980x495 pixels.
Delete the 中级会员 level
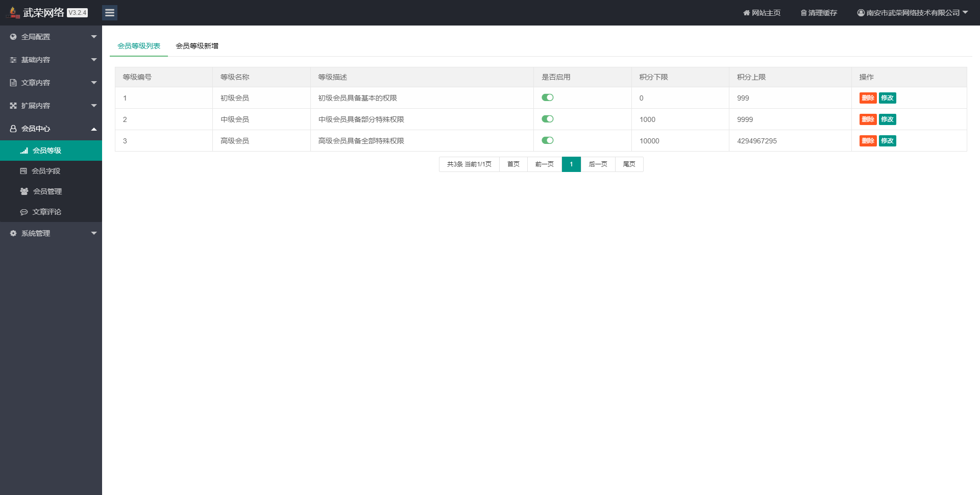868,119
